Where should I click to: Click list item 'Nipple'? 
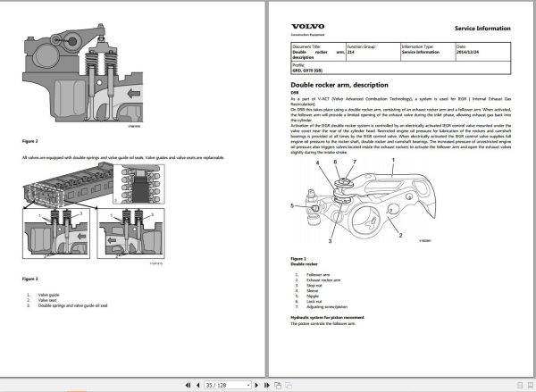click(x=313, y=296)
